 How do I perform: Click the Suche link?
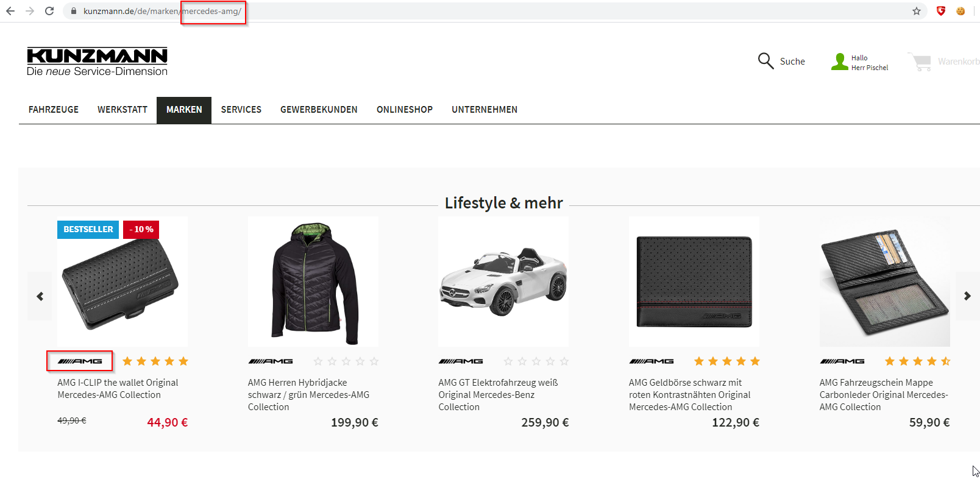pyautogui.click(x=792, y=62)
